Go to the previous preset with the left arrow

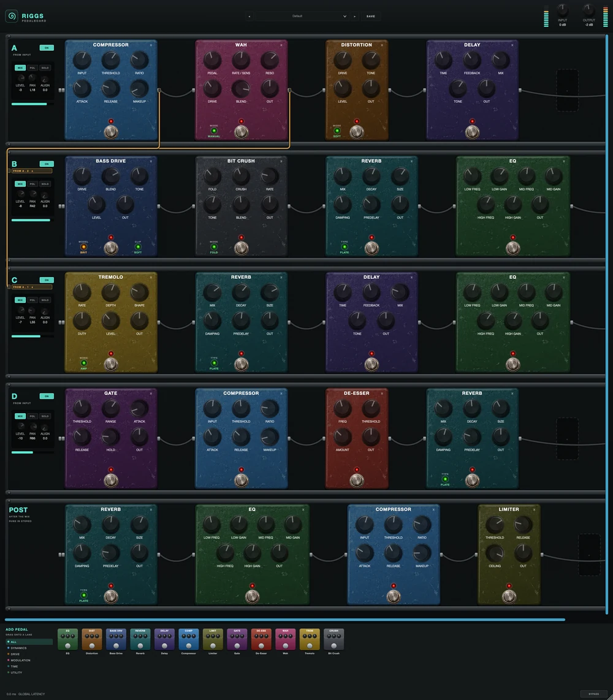click(x=249, y=17)
